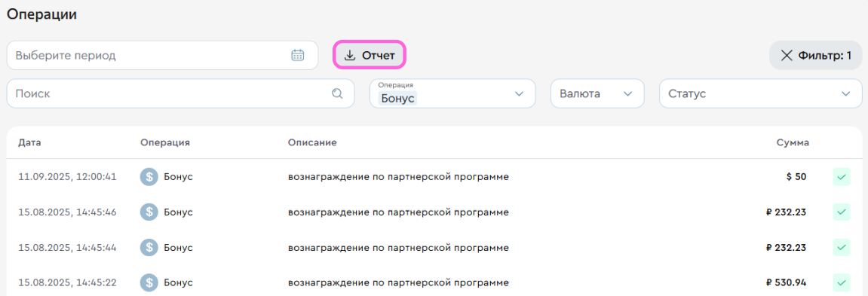
Task: Click green checkmark status on 14:45:44 row
Action: pos(842,248)
